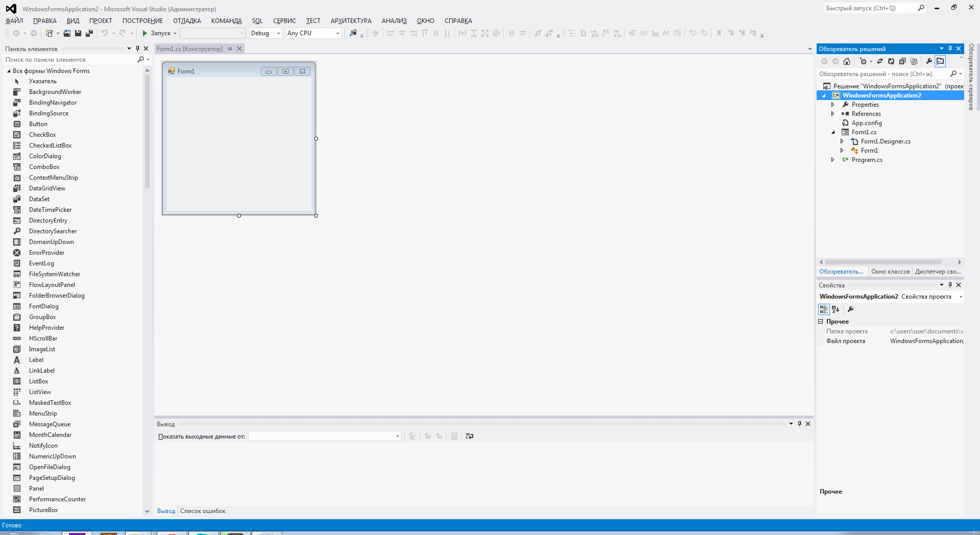Open the output source dropdown

tap(398, 436)
